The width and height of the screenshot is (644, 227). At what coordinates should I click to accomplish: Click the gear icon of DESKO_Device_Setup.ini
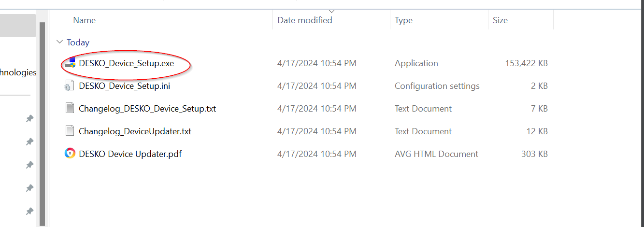point(70,86)
